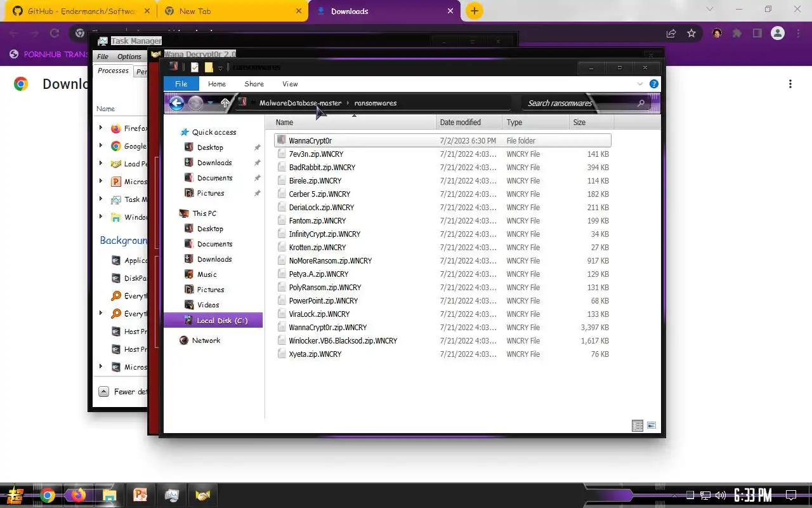812x508 pixels.
Task: Select the NoMoreRansom.zip.WNCRY file
Action: (443, 260)
